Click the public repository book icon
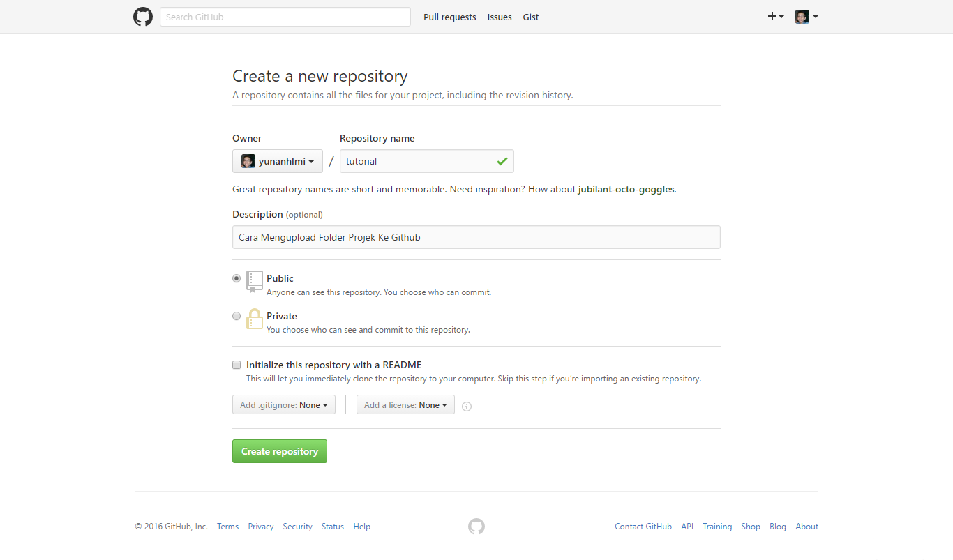Viewport: 953px width, 560px height. (x=255, y=281)
